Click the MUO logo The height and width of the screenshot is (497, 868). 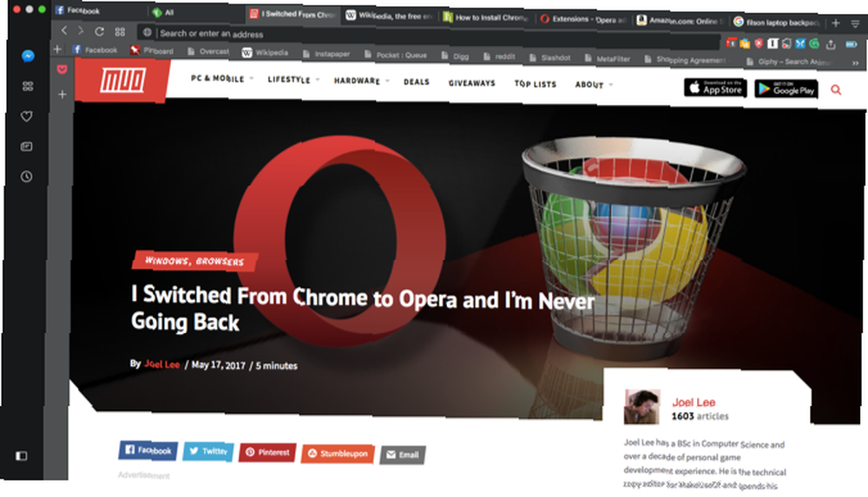pos(122,81)
